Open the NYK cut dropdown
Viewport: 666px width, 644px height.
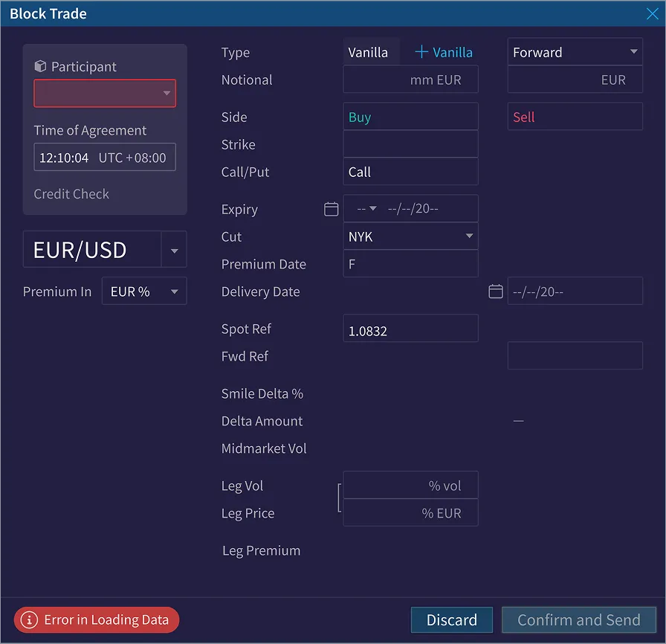tap(410, 236)
